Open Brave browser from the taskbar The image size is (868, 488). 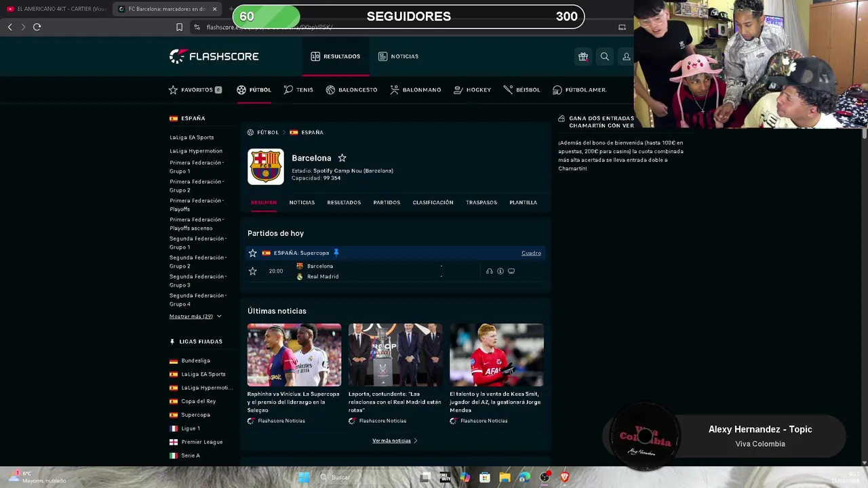pyautogui.click(x=564, y=477)
